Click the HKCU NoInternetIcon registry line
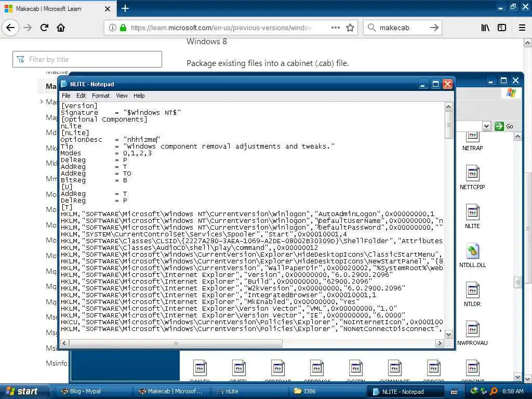 click(252, 322)
